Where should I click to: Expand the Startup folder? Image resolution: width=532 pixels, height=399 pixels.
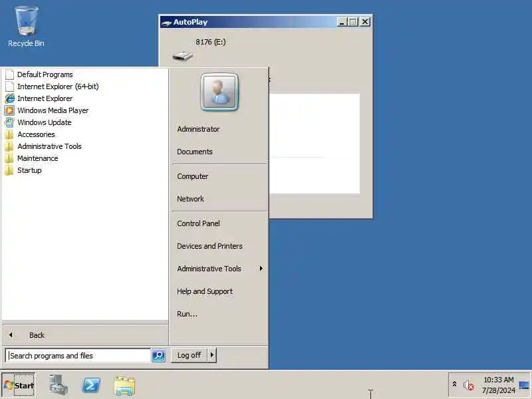[x=29, y=170]
